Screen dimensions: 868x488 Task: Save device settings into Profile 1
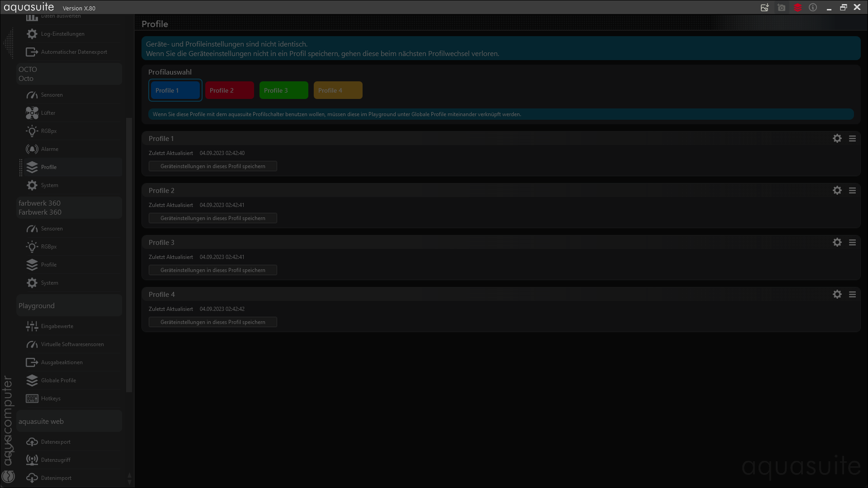coord(212,166)
